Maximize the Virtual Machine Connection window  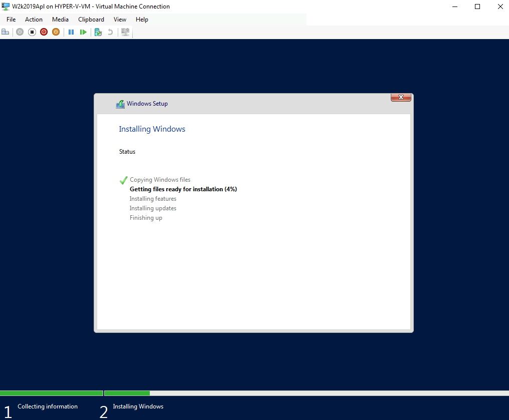pos(477,7)
